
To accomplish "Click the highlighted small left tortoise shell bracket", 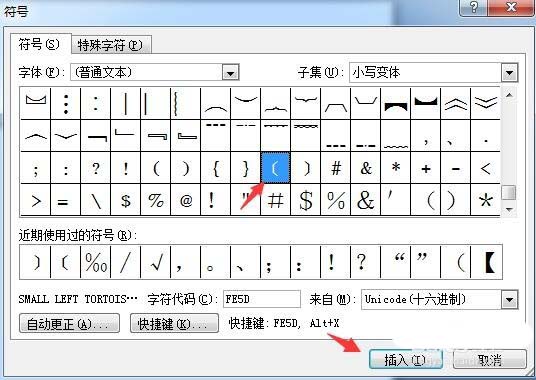I will (276, 168).
